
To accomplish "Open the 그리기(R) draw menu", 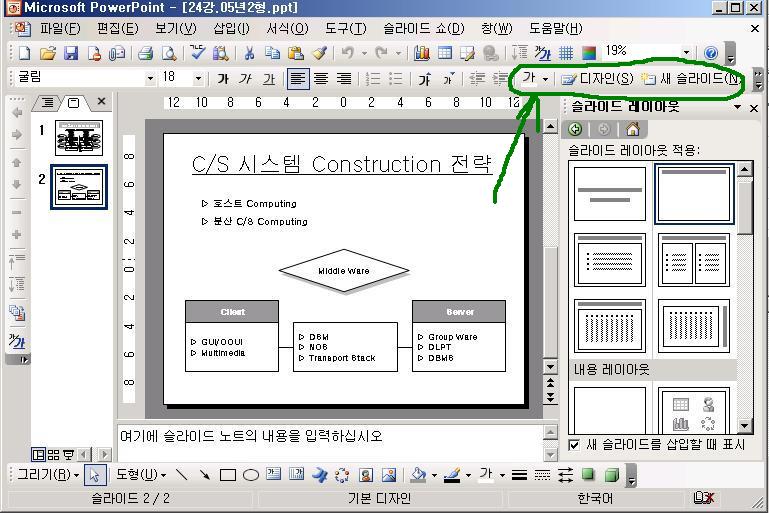I will click(48, 475).
